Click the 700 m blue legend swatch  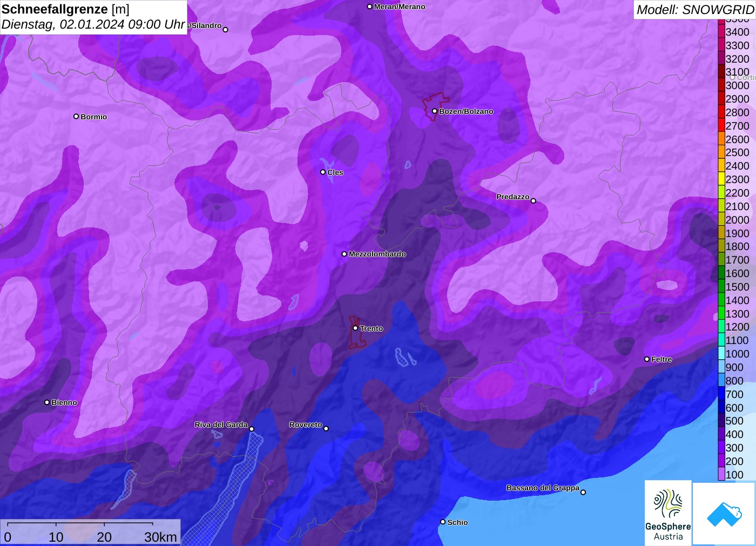pyautogui.click(x=721, y=394)
